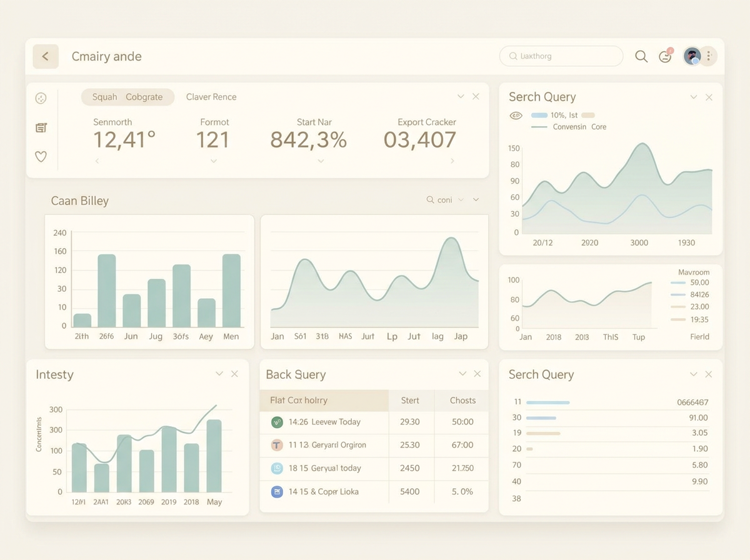Click value 0666467 in Serch Query list
Viewport: 750px width, 560px height.
692,402
